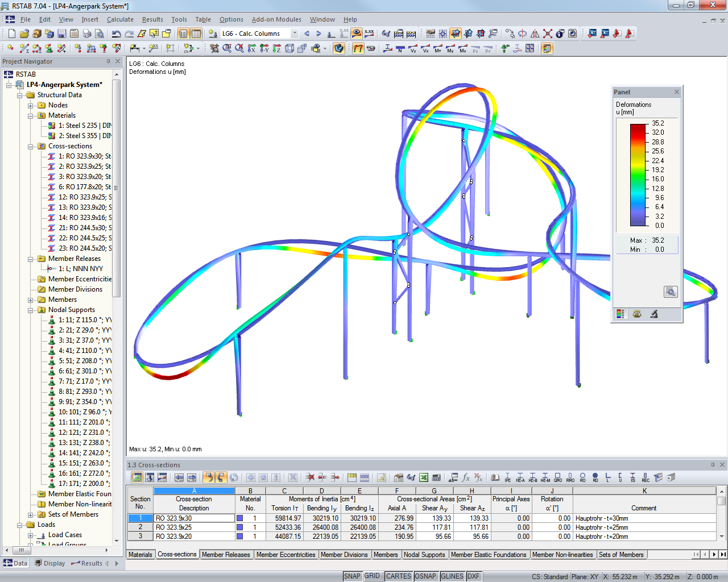Open the Options menu
The height and width of the screenshot is (582, 728).
(231, 19)
